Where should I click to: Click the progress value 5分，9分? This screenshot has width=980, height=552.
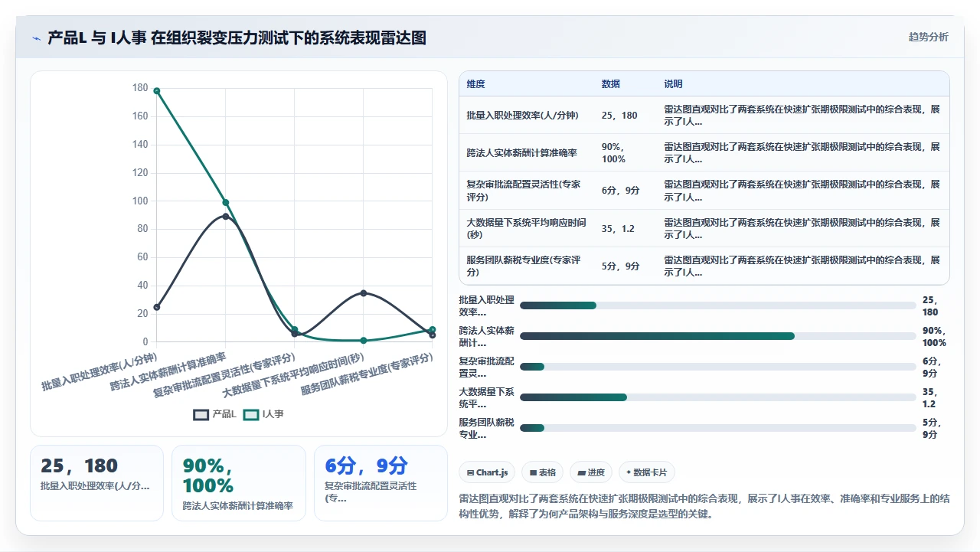click(931, 429)
